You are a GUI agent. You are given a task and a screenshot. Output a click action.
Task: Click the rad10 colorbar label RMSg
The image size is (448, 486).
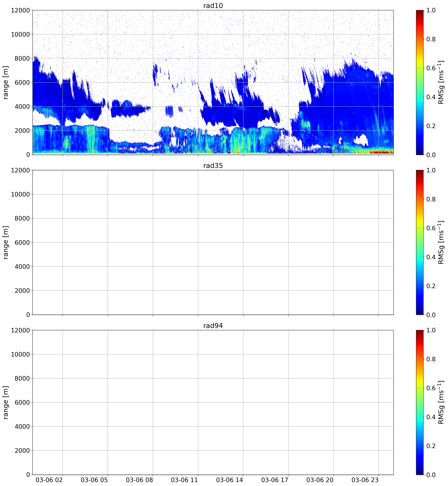[x=441, y=82]
